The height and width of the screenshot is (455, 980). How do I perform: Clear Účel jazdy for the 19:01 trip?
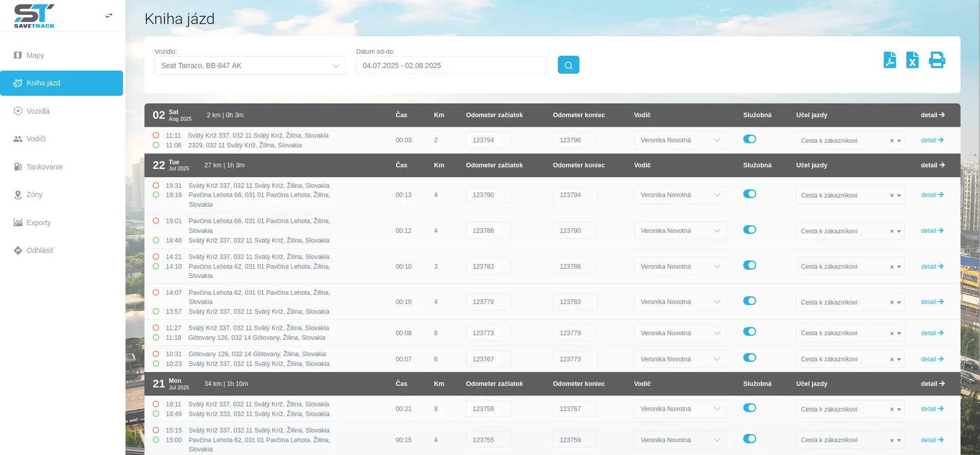click(x=891, y=231)
